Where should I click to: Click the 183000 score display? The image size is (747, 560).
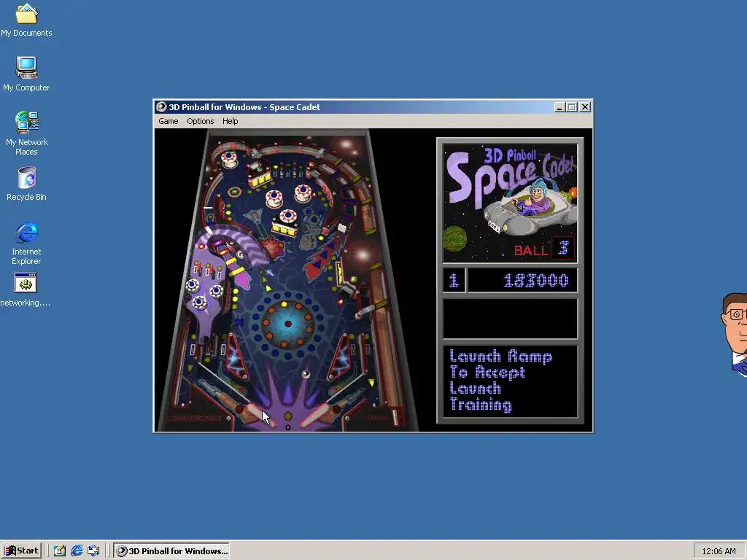(x=522, y=281)
